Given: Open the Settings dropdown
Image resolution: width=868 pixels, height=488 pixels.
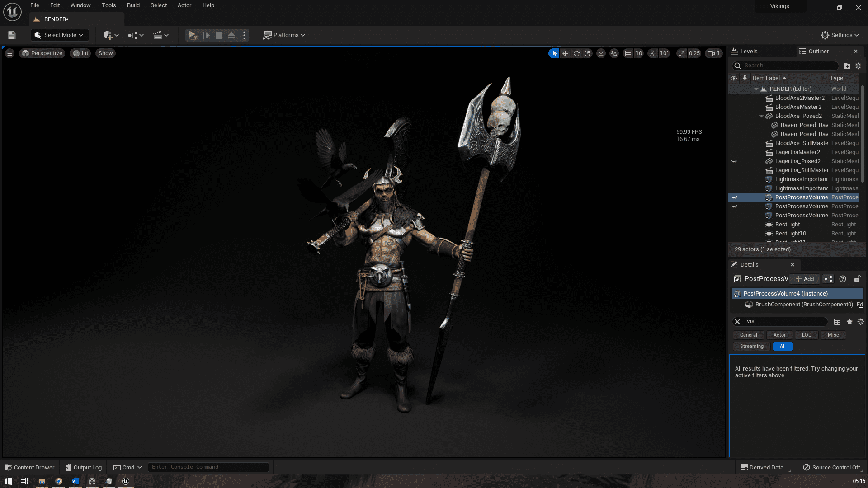Looking at the screenshot, I should (840, 35).
